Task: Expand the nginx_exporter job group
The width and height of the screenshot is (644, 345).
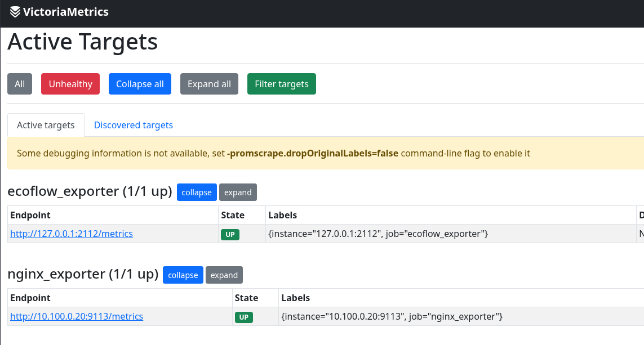Action: click(x=224, y=275)
